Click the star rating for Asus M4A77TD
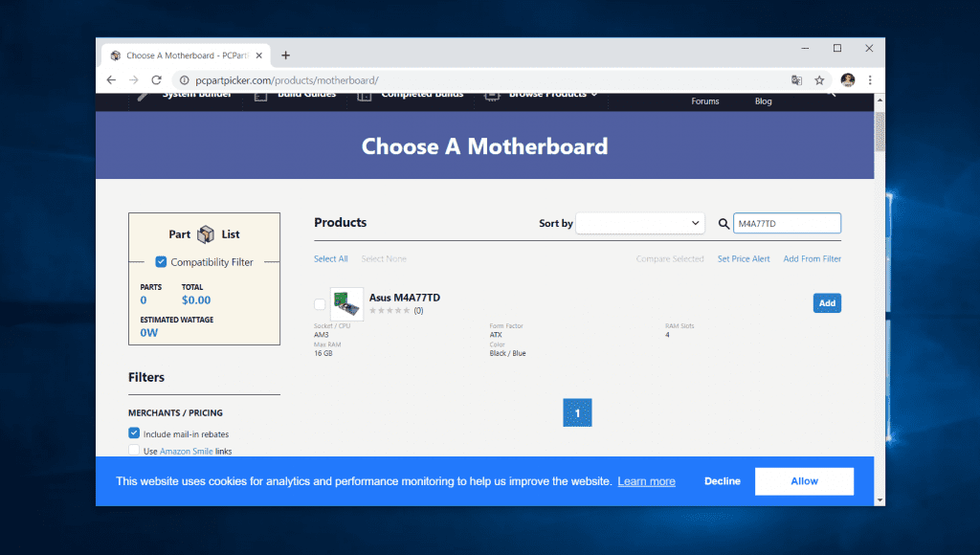This screenshot has width=980, height=555. [x=390, y=311]
